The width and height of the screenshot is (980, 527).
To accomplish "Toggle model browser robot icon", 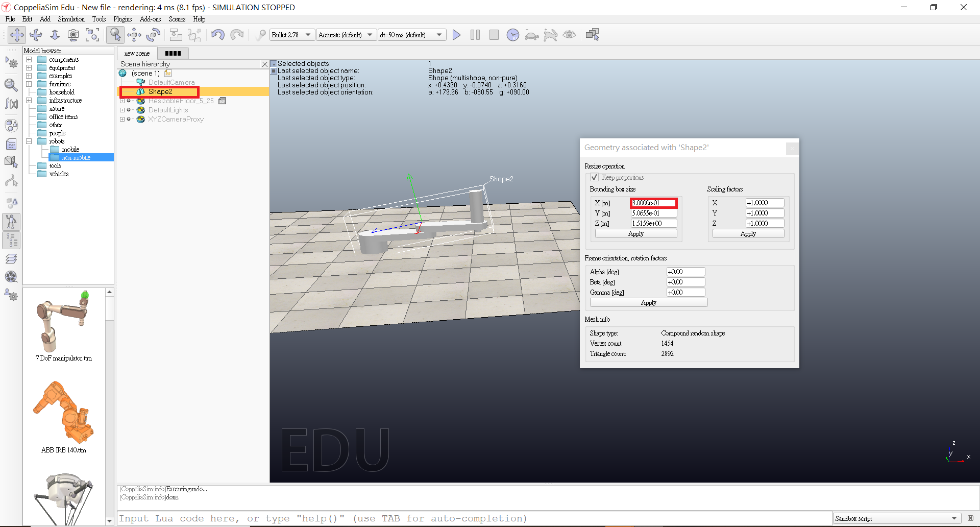I will (x=11, y=222).
